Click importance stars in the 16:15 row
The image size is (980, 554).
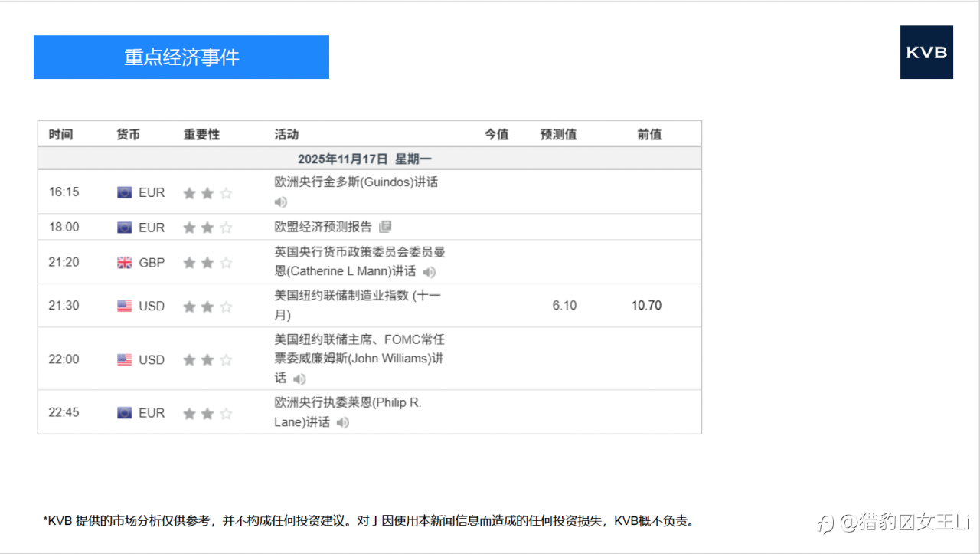[x=207, y=193]
